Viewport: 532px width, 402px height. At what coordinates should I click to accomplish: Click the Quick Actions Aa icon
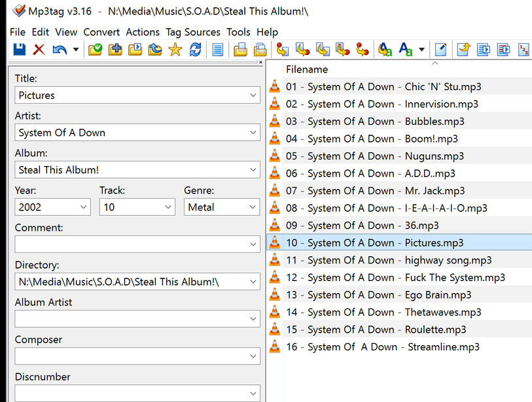(406, 50)
